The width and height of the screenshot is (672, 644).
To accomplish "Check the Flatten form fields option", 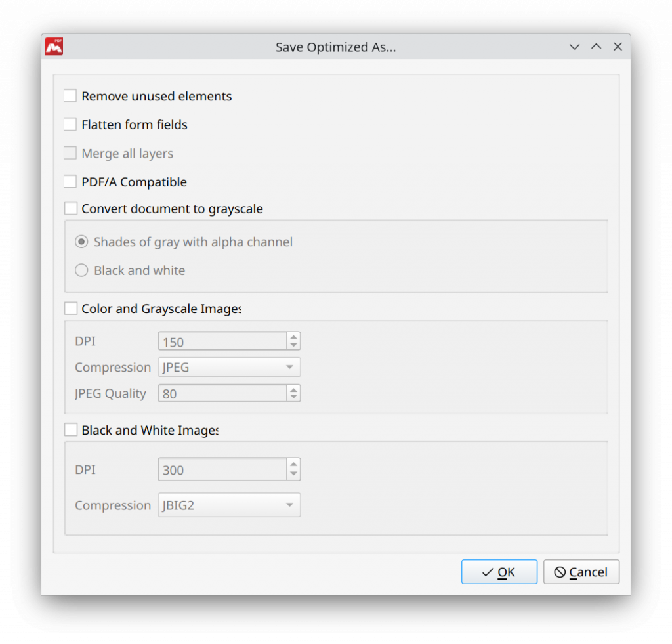I will pos(70,124).
